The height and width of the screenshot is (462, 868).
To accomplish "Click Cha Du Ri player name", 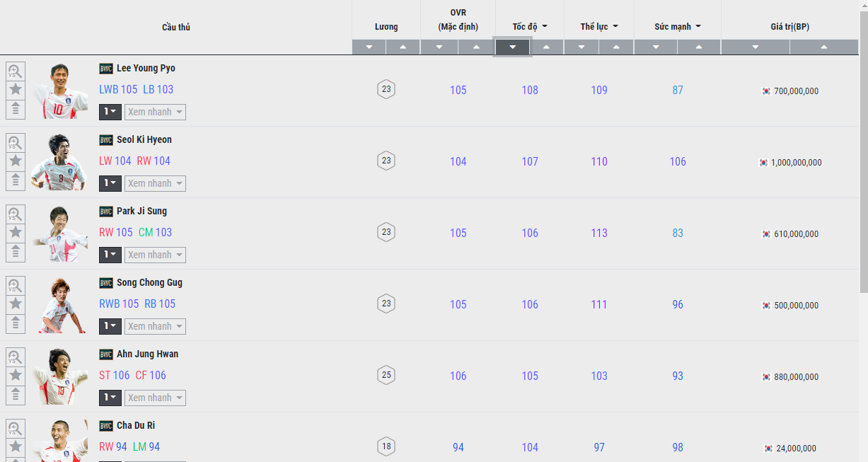I will tap(136, 425).
